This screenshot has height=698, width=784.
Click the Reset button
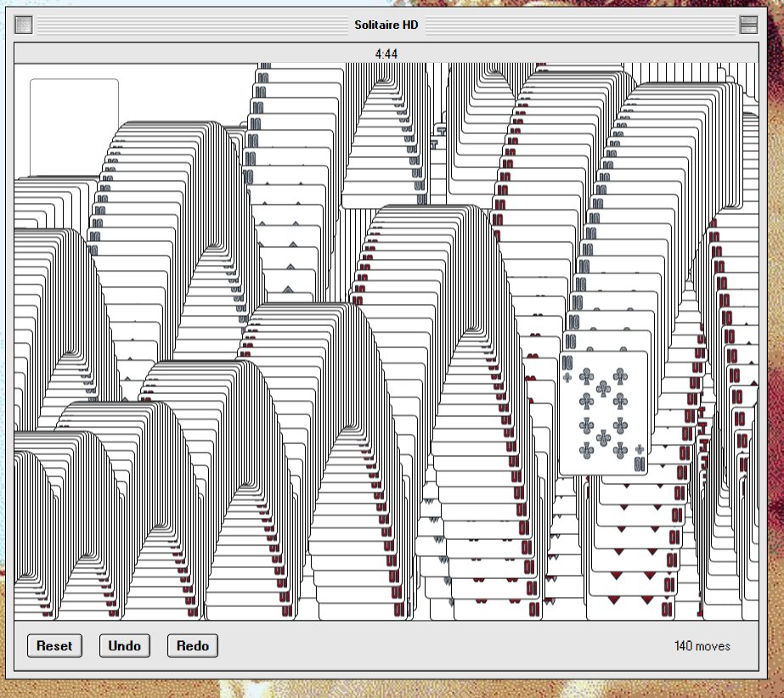(54, 645)
